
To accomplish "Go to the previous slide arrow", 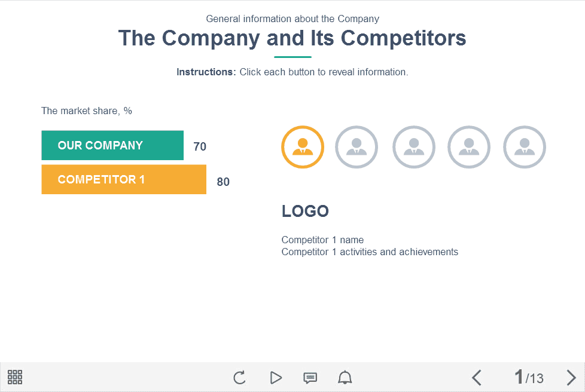I will pyautogui.click(x=477, y=378).
